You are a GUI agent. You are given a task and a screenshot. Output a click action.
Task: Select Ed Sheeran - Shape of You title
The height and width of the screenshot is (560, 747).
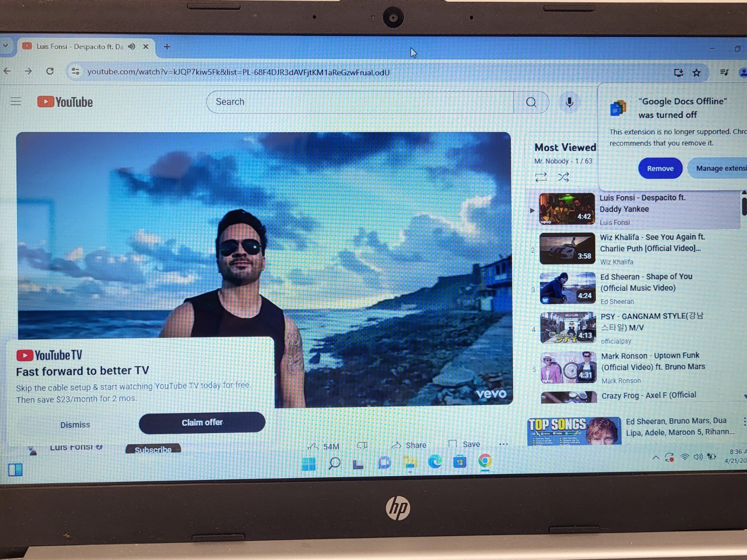coord(646,282)
